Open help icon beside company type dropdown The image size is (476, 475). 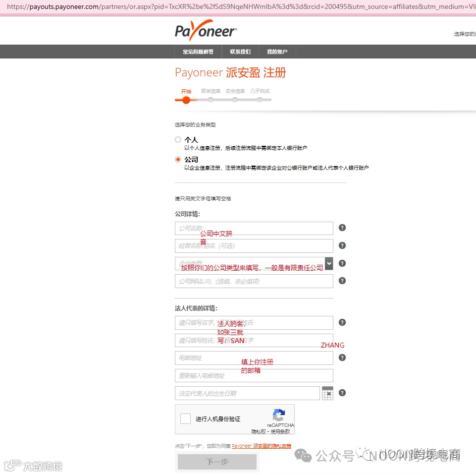(x=342, y=263)
